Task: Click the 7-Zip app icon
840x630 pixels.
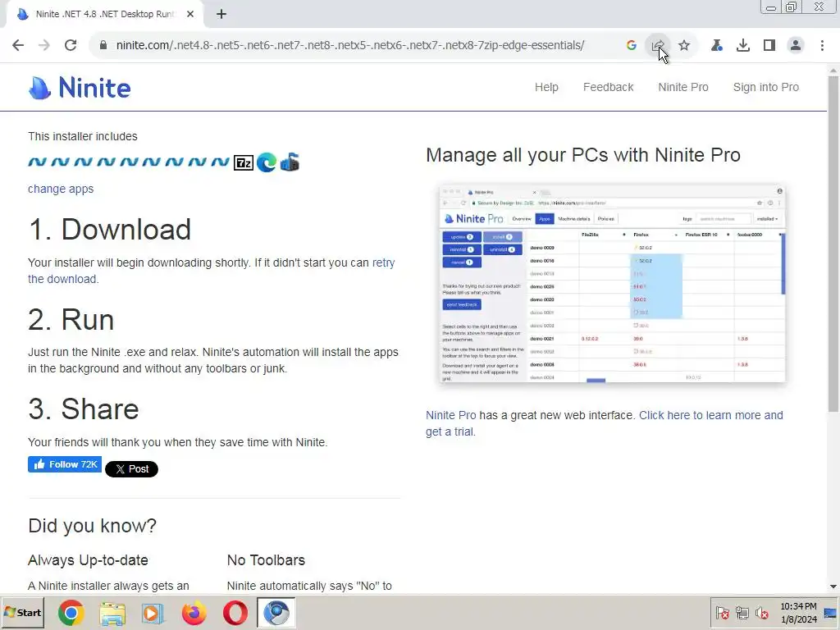Action: (x=243, y=162)
